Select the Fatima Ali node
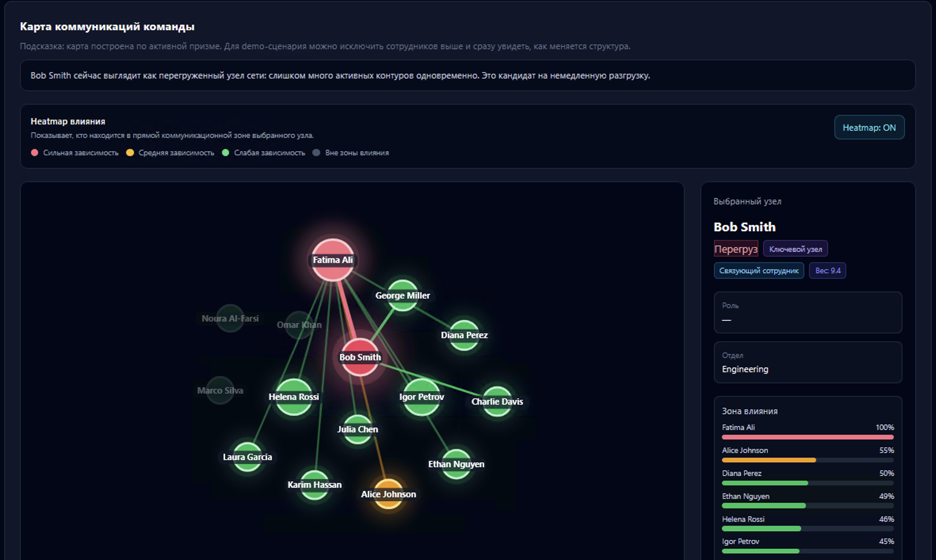Image resolution: width=936 pixels, height=560 pixels. coord(332,260)
